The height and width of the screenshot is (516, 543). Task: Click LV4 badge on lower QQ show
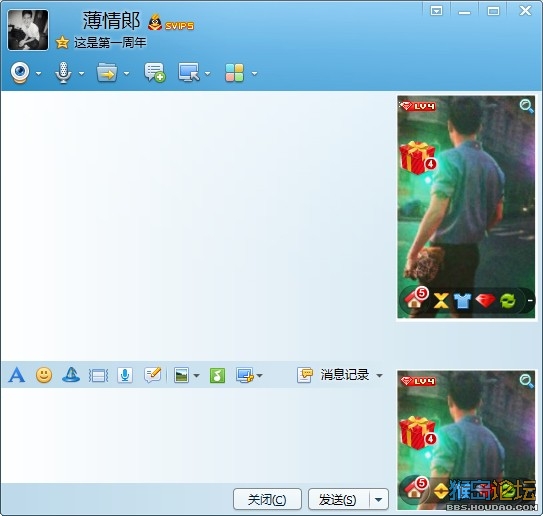pos(418,381)
